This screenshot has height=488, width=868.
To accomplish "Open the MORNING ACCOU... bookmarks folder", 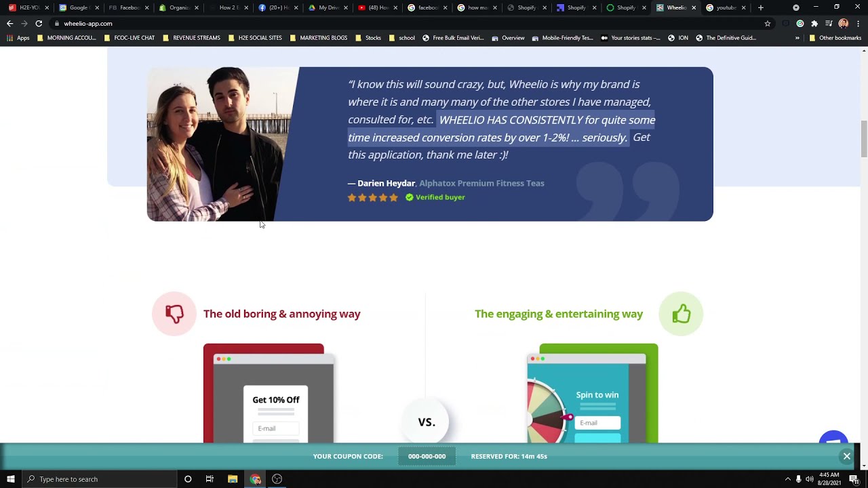I will [66, 38].
